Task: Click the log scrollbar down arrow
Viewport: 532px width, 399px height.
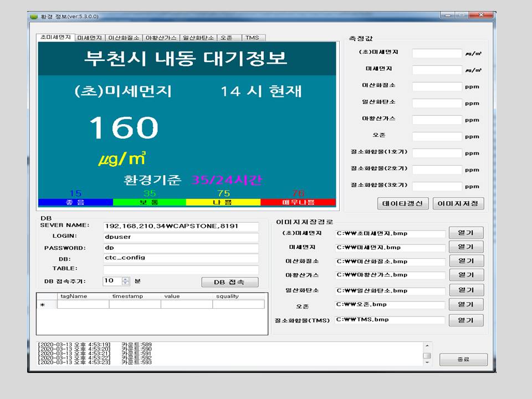Action: coord(427,362)
